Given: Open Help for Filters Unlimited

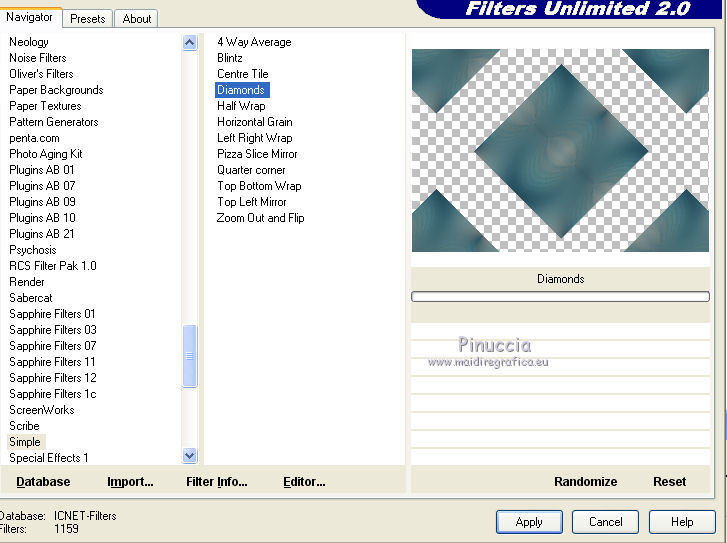Looking at the screenshot, I should point(682,522).
